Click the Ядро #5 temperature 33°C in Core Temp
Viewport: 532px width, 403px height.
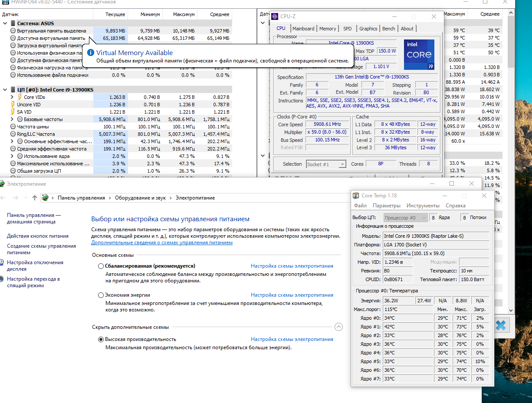[407, 361]
